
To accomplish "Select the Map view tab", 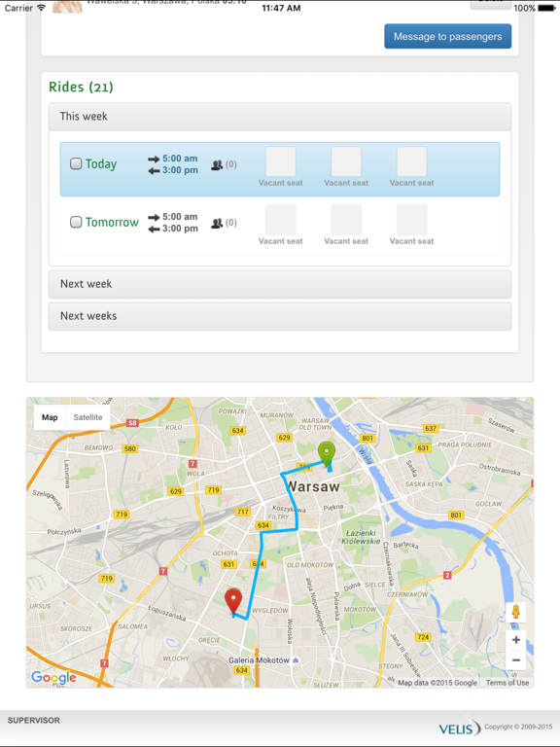I will click(x=50, y=417).
